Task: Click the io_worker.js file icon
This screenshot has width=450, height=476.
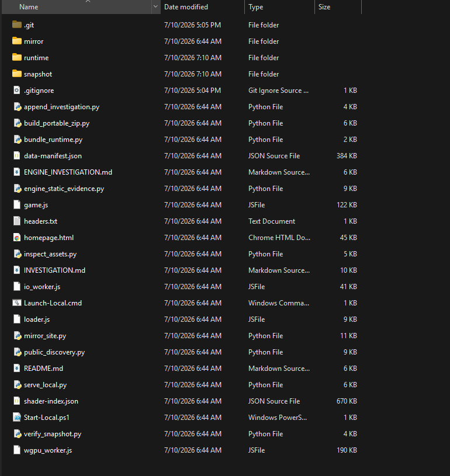Action: (17, 287)
